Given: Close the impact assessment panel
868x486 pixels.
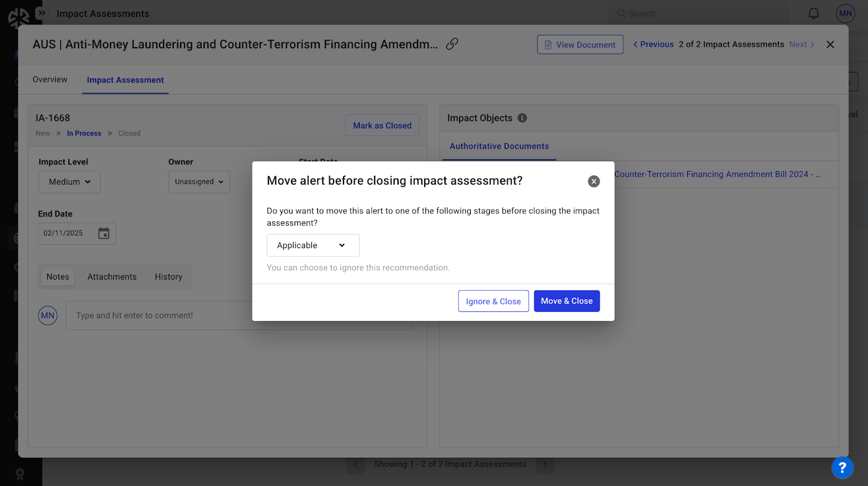Looking at the screenshot, I should click(x=830, y=45).
